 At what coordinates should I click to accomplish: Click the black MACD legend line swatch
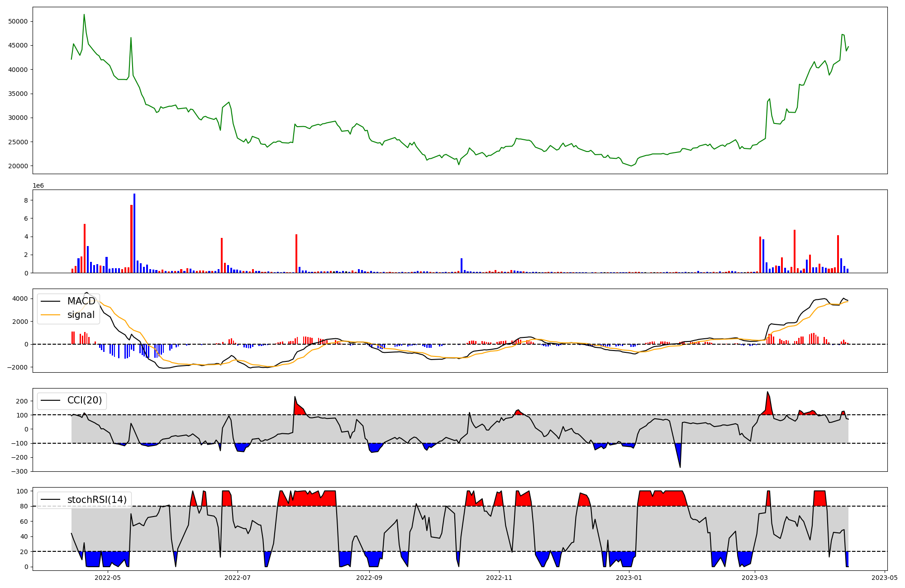(50, 301)
